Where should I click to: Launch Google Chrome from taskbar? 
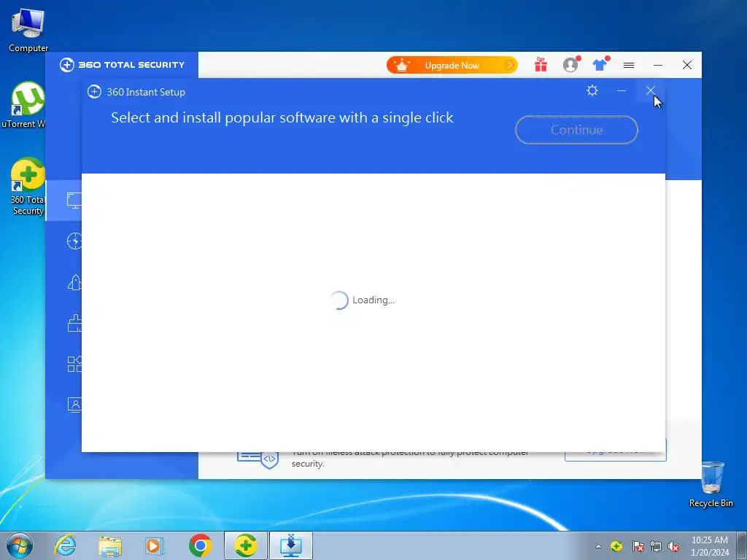coord(200,545)
